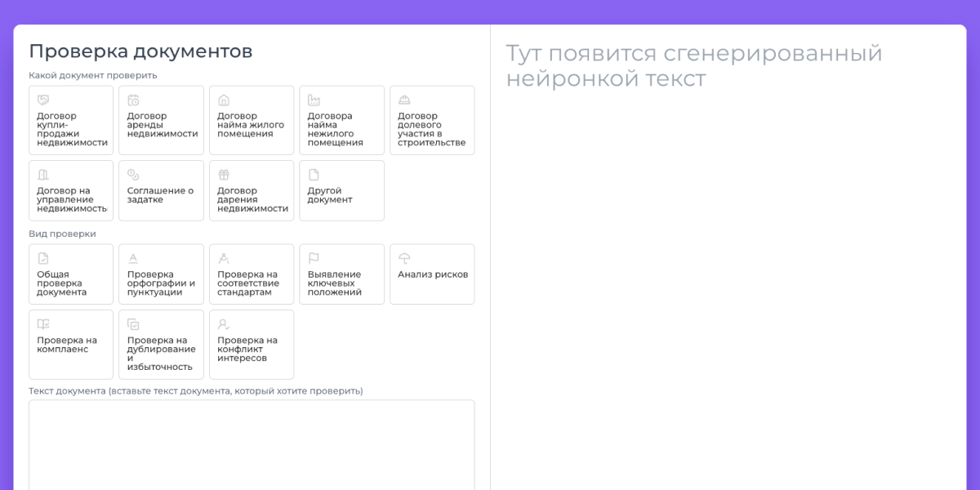Click the gift icon for property donation contract
The image size is (980, 490).
pyautogui.click(x=224, y=175)
